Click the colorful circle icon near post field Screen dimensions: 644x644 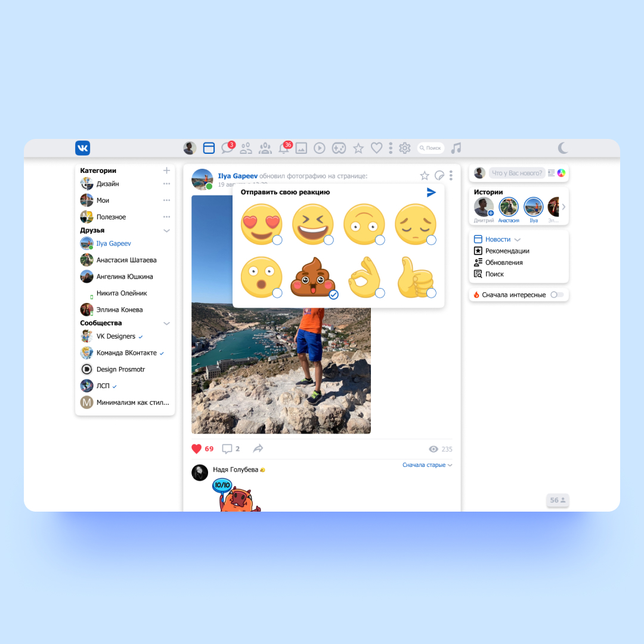[561, 173]
